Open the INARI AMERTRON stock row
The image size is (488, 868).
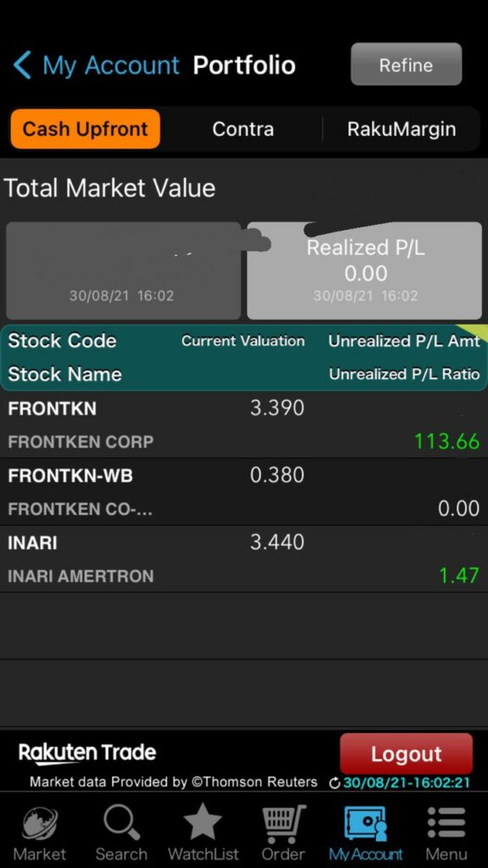pyautogui.click(x=244, y=559)
